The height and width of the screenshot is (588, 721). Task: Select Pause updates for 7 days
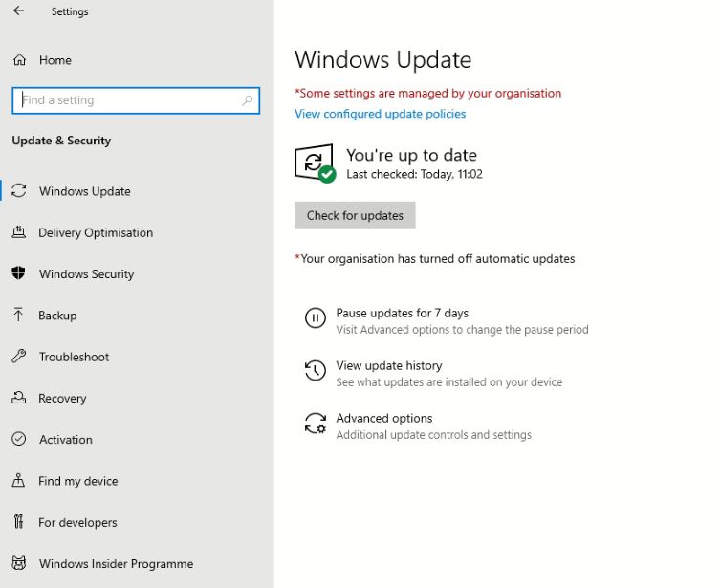point(403,313)
